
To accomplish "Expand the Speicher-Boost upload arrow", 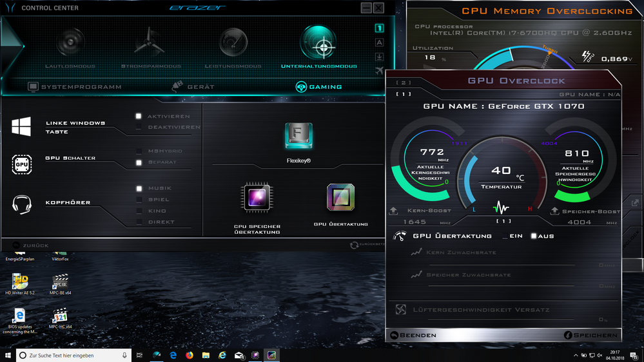I will pos(554,211).
